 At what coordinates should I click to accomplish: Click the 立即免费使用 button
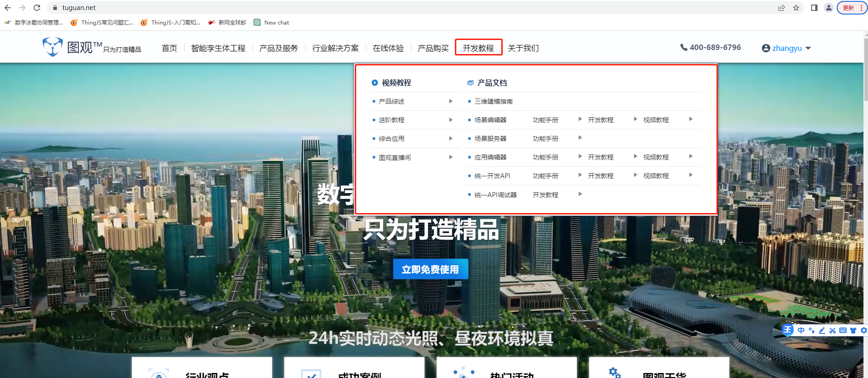tap(430, 269)
